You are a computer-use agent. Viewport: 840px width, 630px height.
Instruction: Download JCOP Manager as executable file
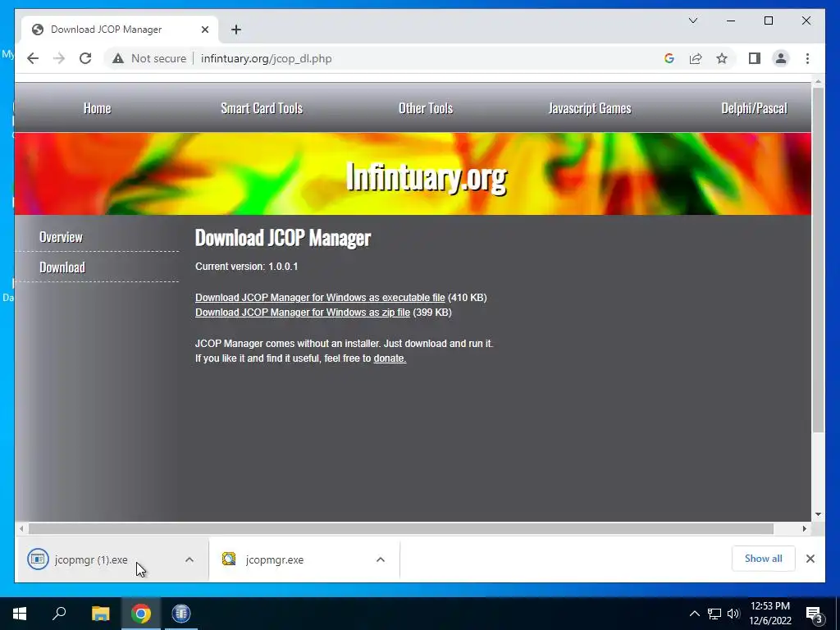pyautogui.click(x=320, y=297)
